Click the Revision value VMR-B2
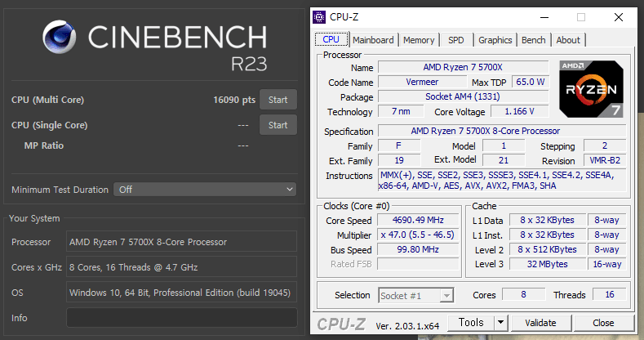Viewport: 644px width, 340px height. tap(605, 160)
